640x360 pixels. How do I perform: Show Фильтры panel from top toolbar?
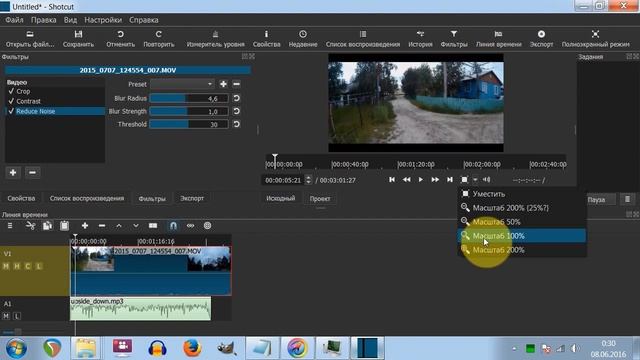coord(454,39)
